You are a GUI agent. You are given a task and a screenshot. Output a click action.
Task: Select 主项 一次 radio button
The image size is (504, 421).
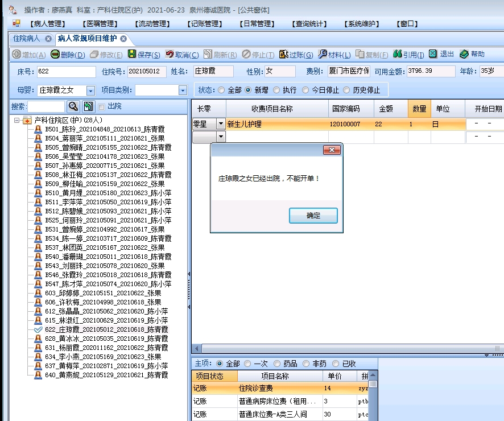pos(247,364)
